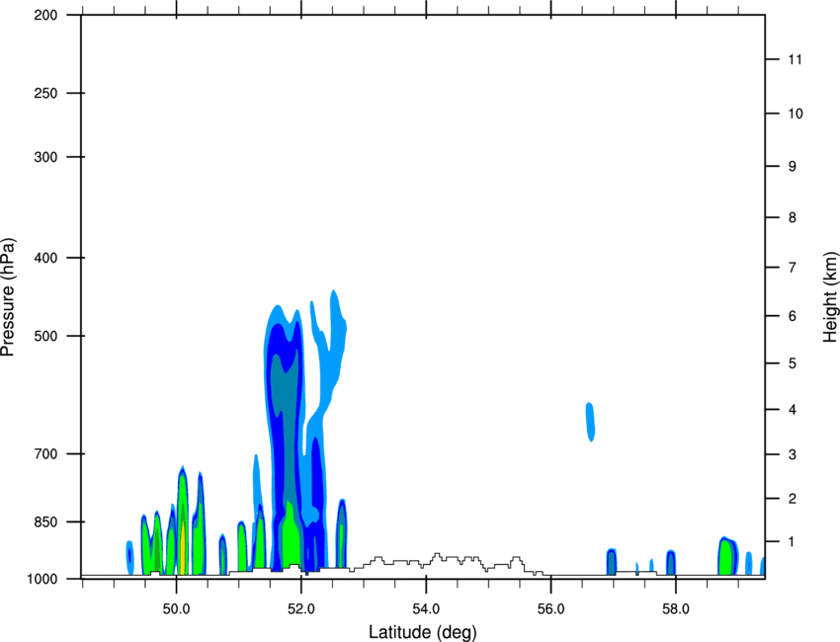Click the 8 km height label
This screenshot has width=840, height=642.
pyautogui.click(x=793, y=217)
